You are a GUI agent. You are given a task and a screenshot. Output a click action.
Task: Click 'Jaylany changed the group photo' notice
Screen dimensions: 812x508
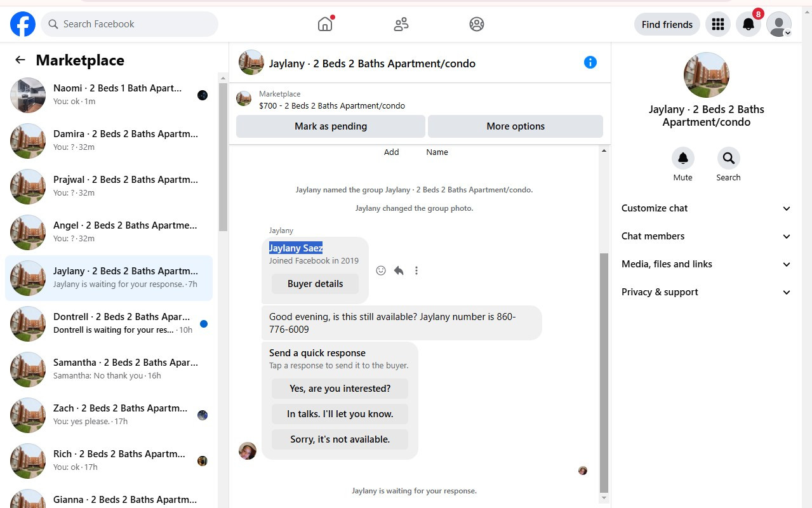415,208
